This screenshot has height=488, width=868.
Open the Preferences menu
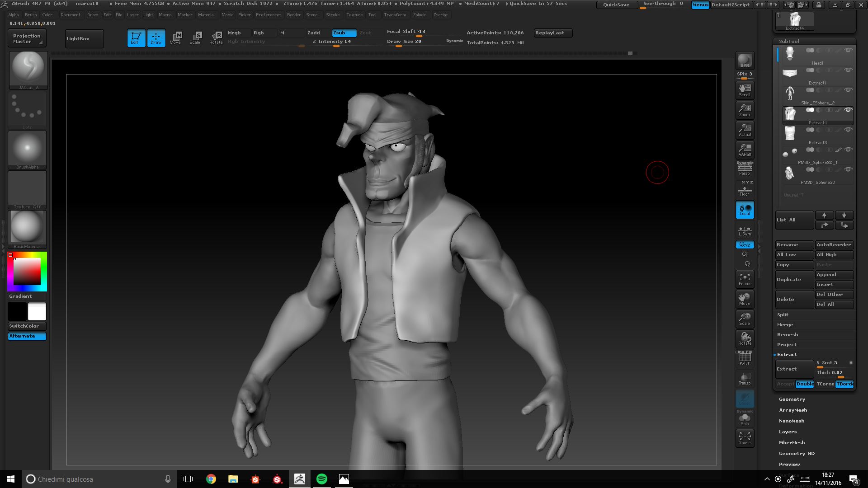coord(269,15)
